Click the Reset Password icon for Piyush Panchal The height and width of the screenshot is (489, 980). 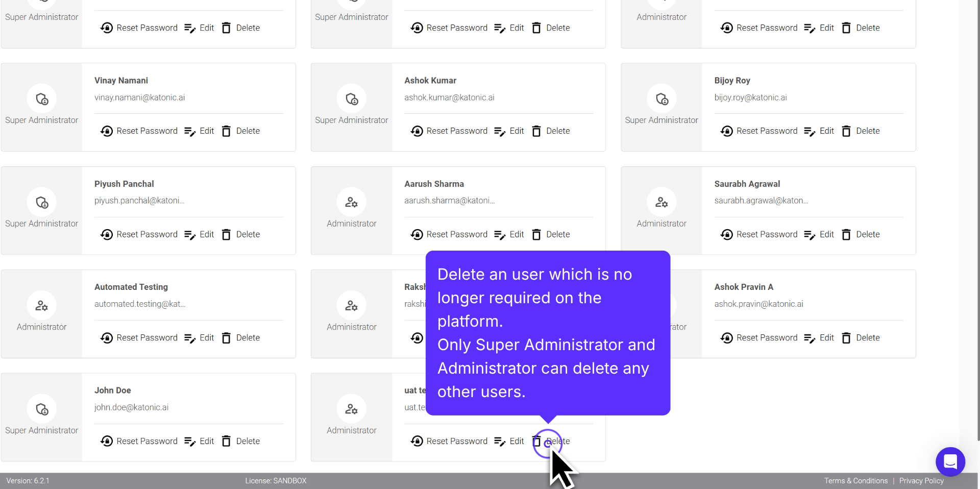(x=107, y=234)
